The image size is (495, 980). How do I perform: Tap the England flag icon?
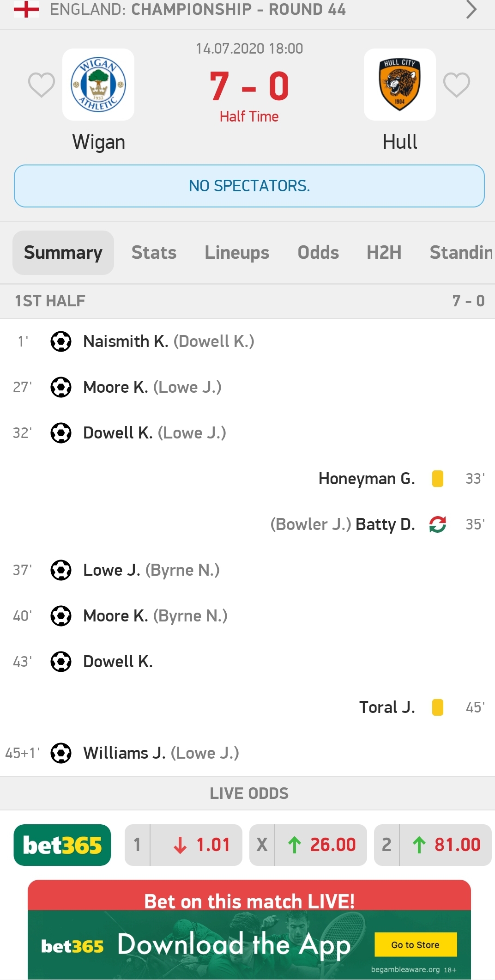pyautogui.click(x=26, y=9)
